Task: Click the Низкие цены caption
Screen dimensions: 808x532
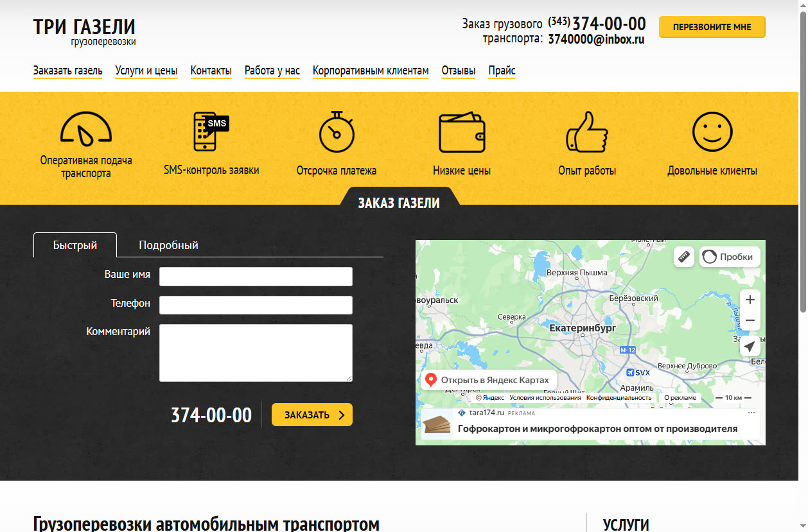Action: (x=462, y=171)
